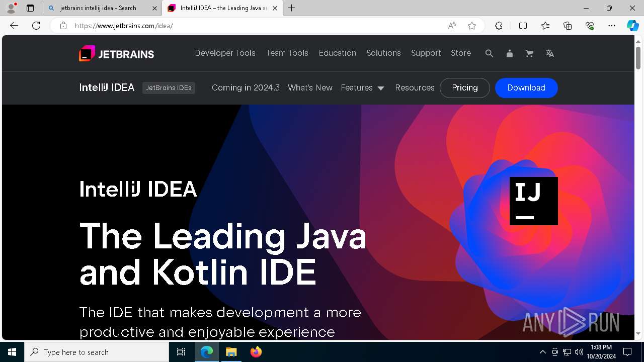644x362 pixels.
Task: Show hidden system tray icons chevron
Action: pos(542,352)
